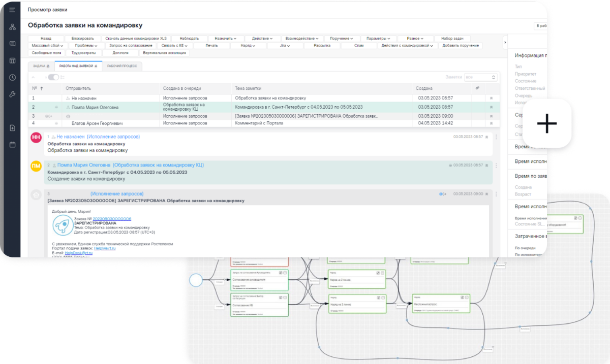
Task: Open the 'Связать с КЕ' dropdown
Action: (175, 46)
